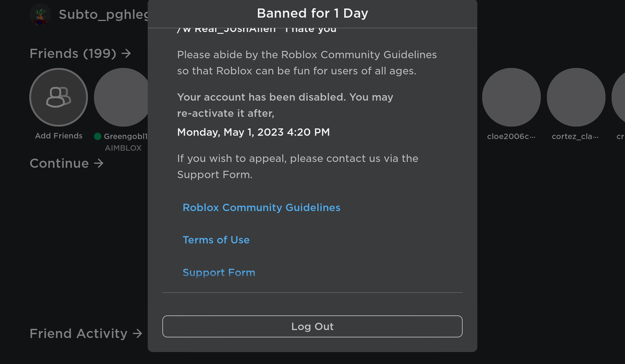Expand the Continue section arrow

99,163
